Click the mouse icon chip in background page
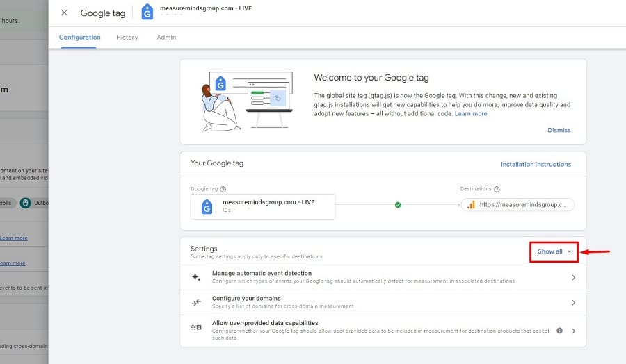 tap(26, 203)
